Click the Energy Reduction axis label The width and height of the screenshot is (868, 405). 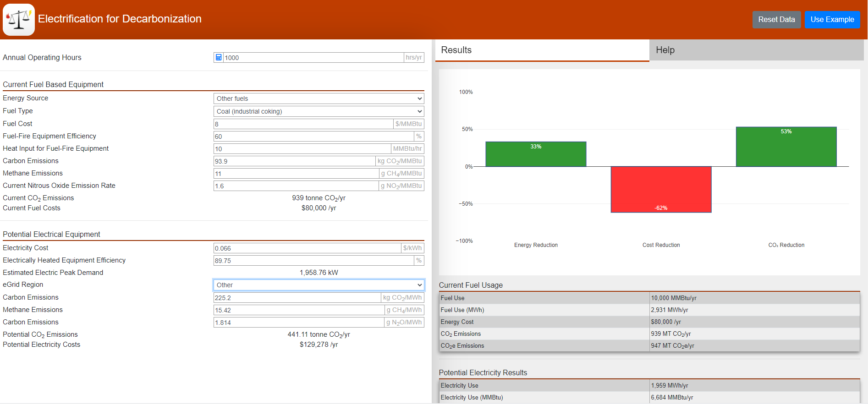click(x=536, y=245)
